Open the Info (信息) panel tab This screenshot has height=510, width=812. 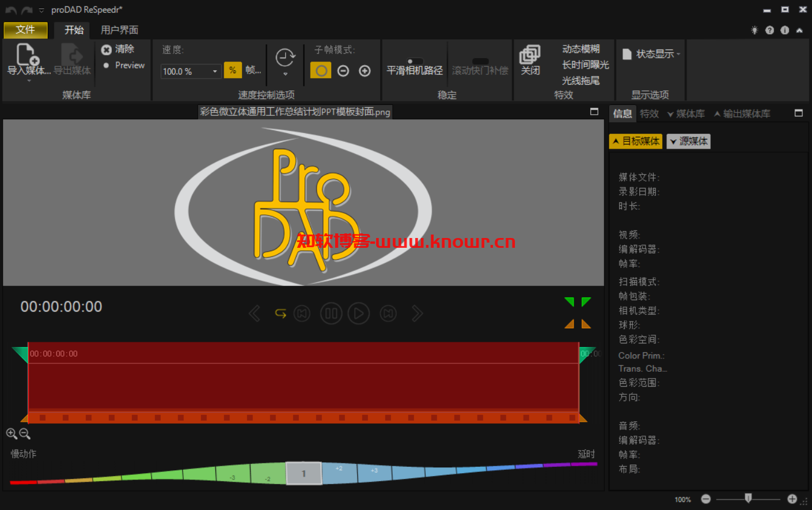point(623,114)
